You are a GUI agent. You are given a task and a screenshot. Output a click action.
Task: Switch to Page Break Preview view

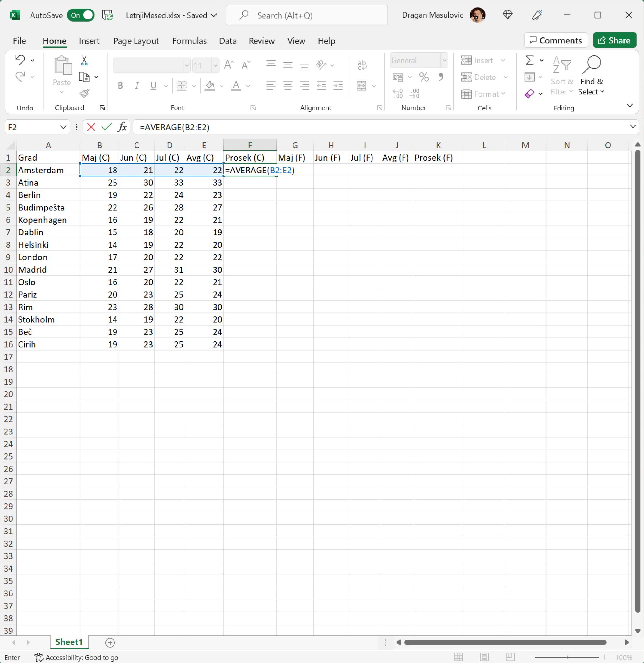tap(510, 657)
